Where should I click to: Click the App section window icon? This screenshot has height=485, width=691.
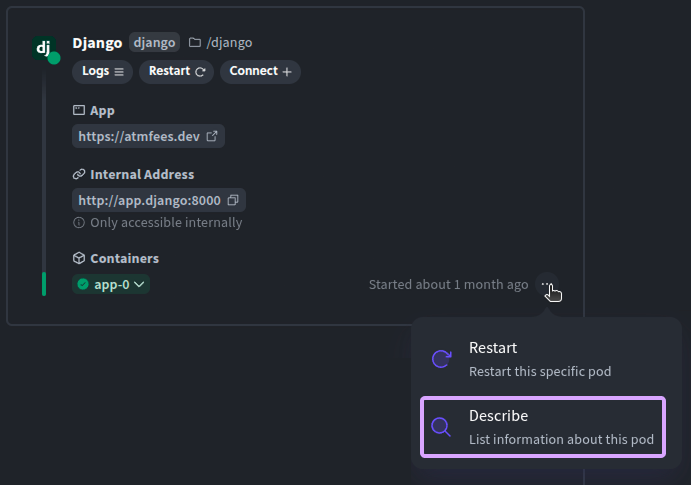pyautogui.click(x=79, y=110)
